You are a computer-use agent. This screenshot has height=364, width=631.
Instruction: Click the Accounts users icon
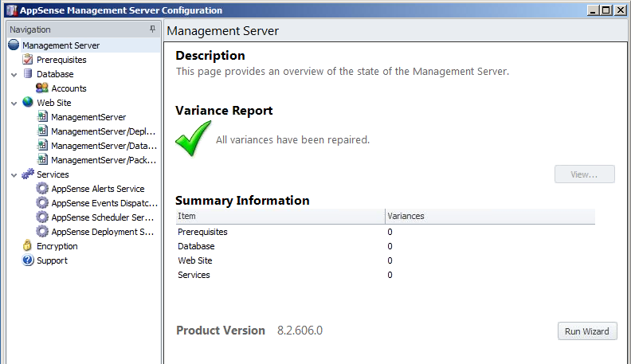pos(42,88)
